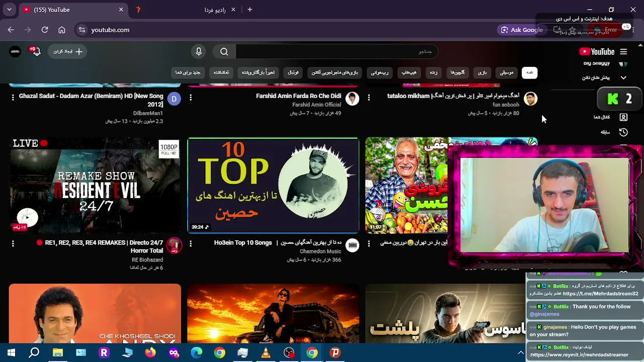
Task: Select the 'موسیقی' (Music) filter chip
Action: 507,72
